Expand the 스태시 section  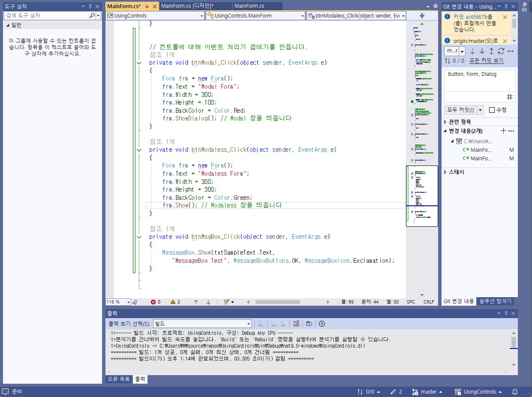445,172
